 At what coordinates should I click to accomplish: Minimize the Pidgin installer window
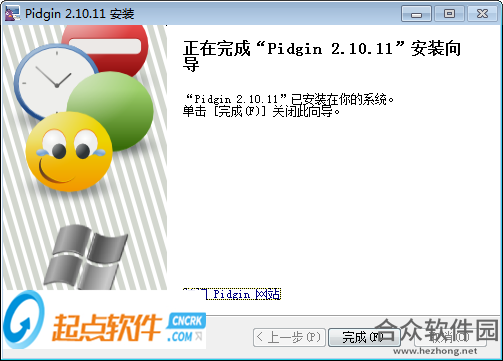pyautogui.click(x=416, y=14)
